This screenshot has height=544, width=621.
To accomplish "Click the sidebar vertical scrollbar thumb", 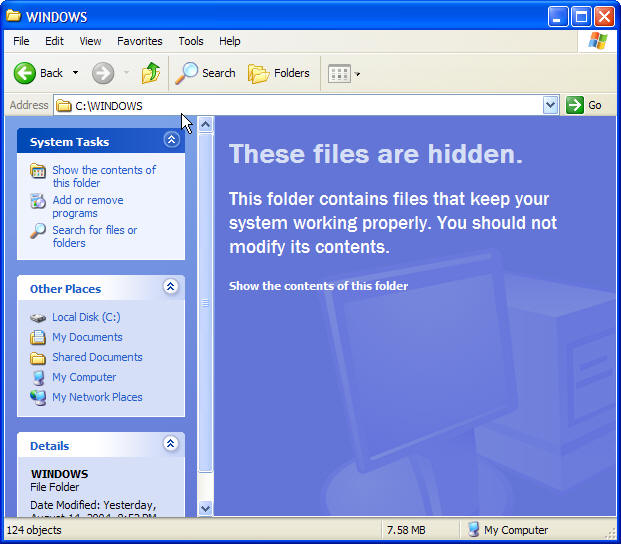I will (205, 303).
